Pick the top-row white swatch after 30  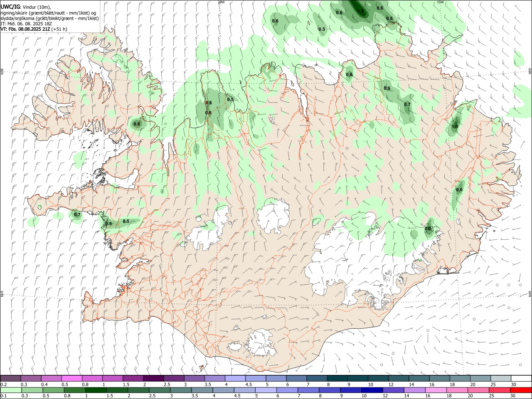[x=521, y=378]
